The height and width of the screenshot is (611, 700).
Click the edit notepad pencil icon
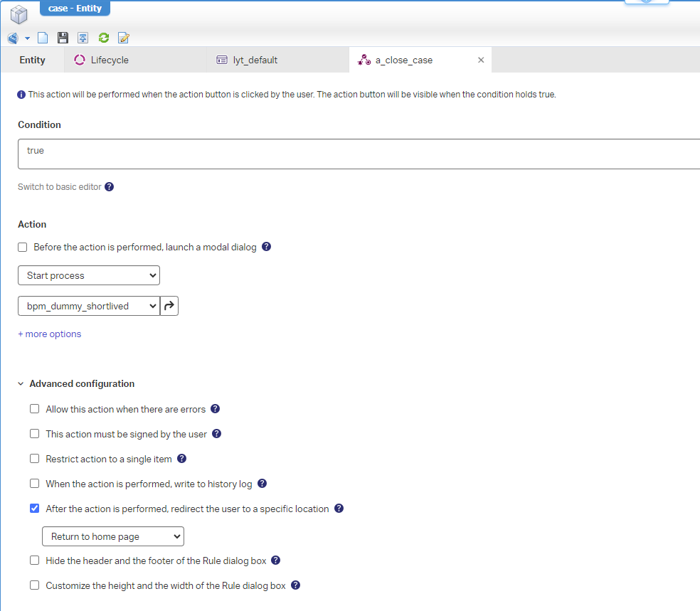(124, 38)
